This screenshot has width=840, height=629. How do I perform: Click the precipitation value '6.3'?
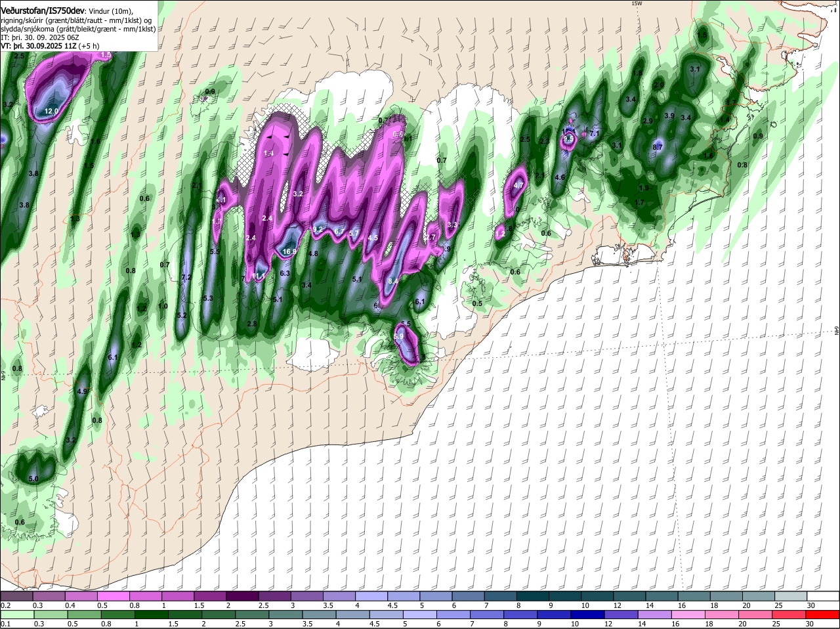(285, 273)
